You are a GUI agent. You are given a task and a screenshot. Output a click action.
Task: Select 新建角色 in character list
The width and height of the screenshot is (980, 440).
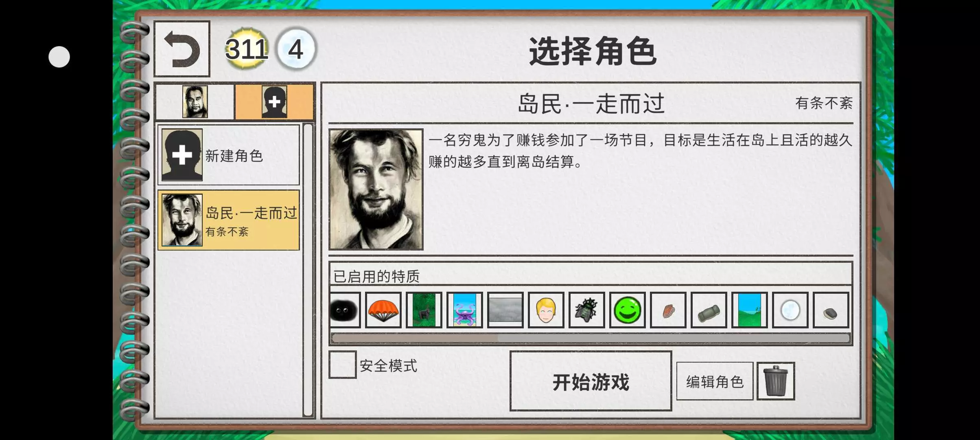(x=229, y=155)
